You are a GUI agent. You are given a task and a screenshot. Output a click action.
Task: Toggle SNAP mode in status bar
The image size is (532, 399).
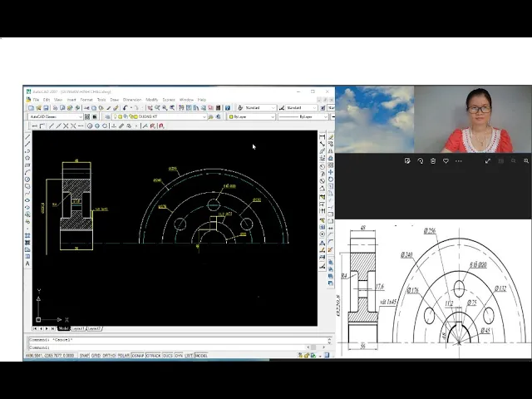point(84,355)
